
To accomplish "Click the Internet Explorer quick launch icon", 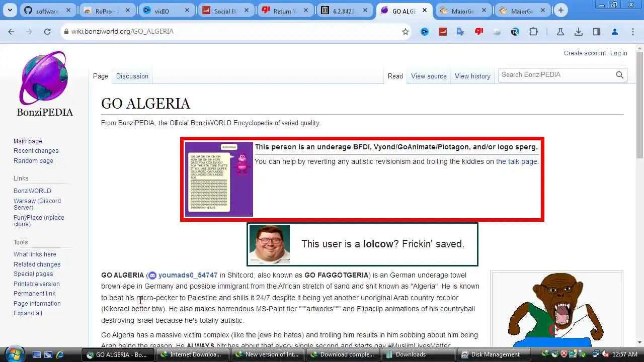I will pos(60,354).
